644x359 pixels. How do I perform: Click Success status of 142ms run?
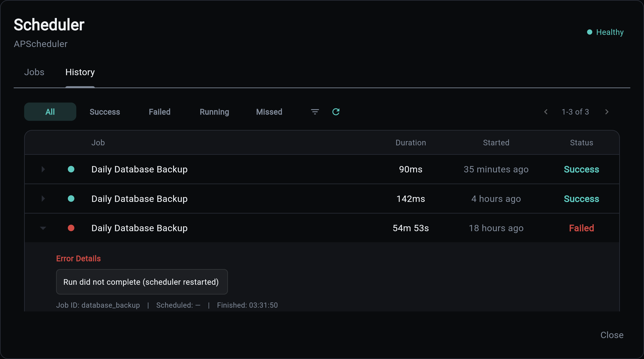(581, 199)
